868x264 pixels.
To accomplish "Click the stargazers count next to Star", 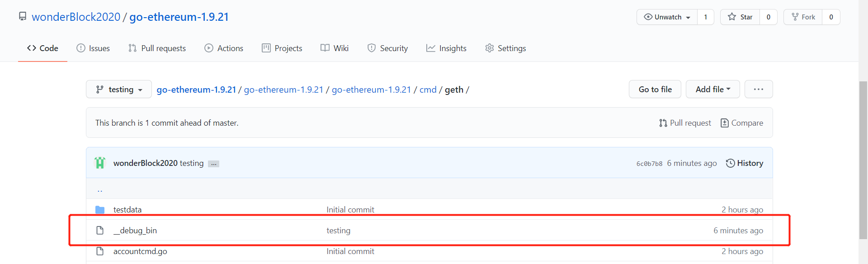I will (x=769, y=17).
